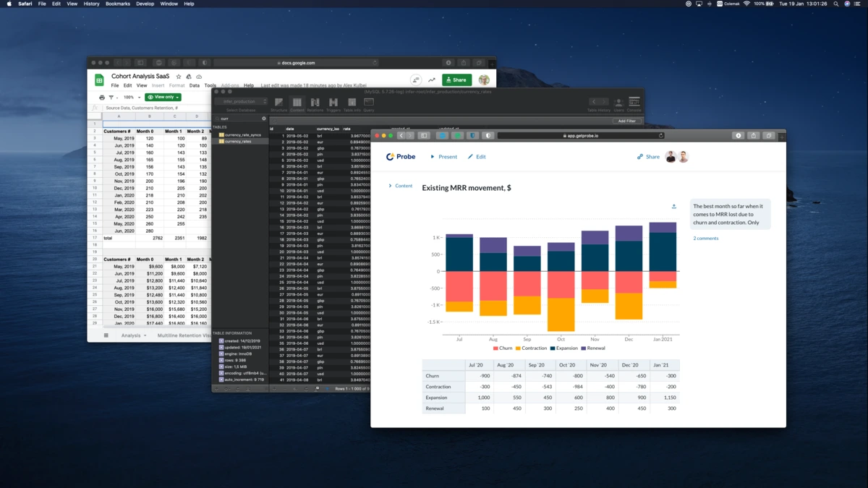The width and height of the screenshot is (868, 488).
Task: Expand the Content section in Probe
Action: tap(400, 186)
